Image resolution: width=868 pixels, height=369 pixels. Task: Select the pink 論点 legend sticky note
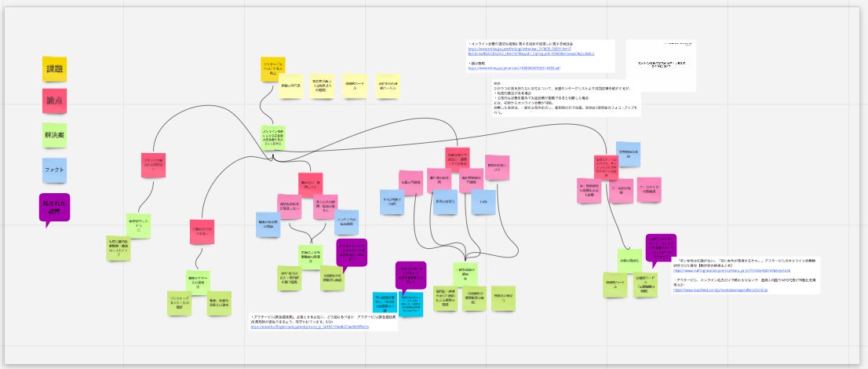54,100
